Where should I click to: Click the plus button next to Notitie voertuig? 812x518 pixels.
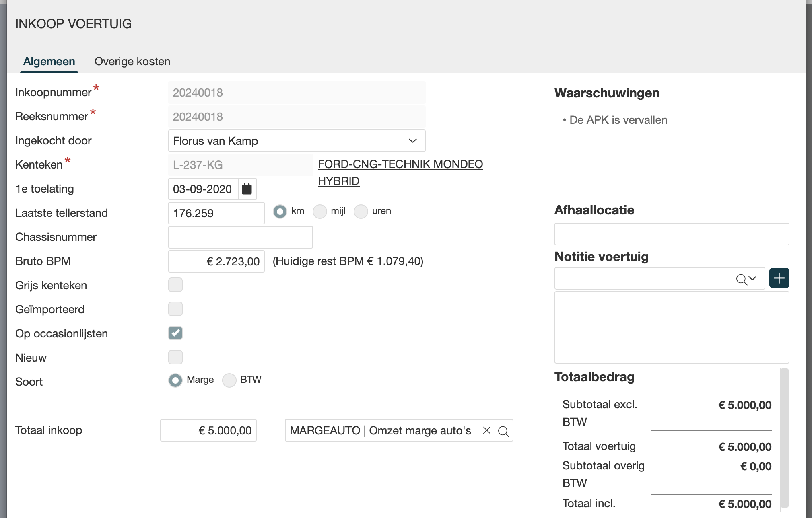tap(779, 278)
